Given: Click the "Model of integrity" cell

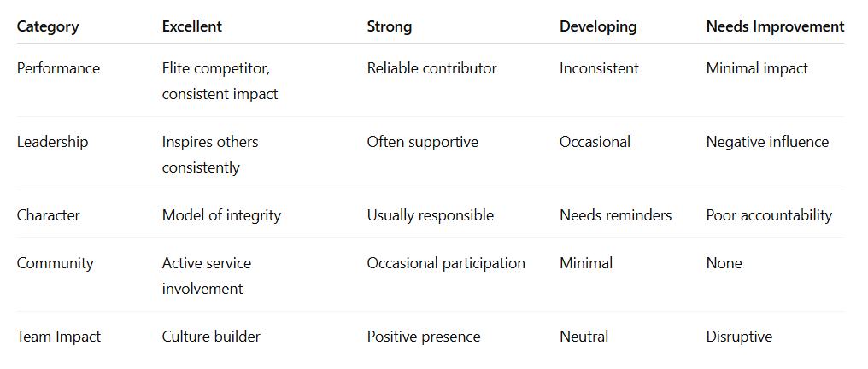Looking at the screenshot, I should click(x=221, y=215).
